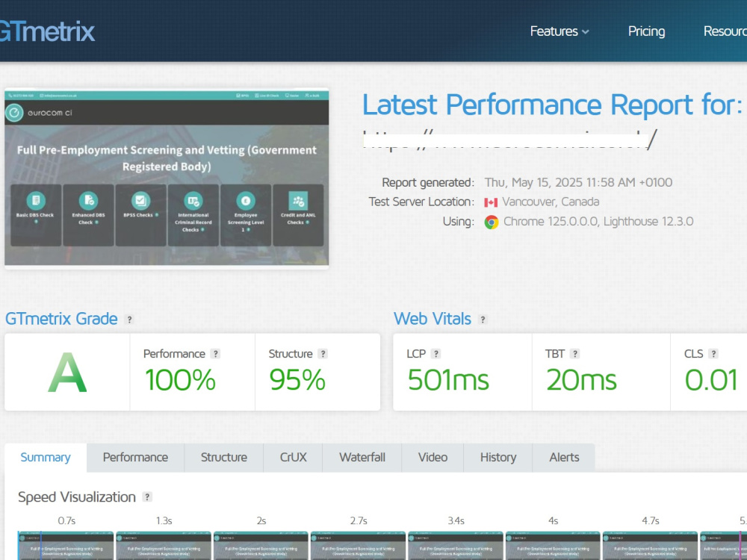Viewport: 747px width, 560px height.
Task: Switch to the Alerts tab
Action: point(564,458)
